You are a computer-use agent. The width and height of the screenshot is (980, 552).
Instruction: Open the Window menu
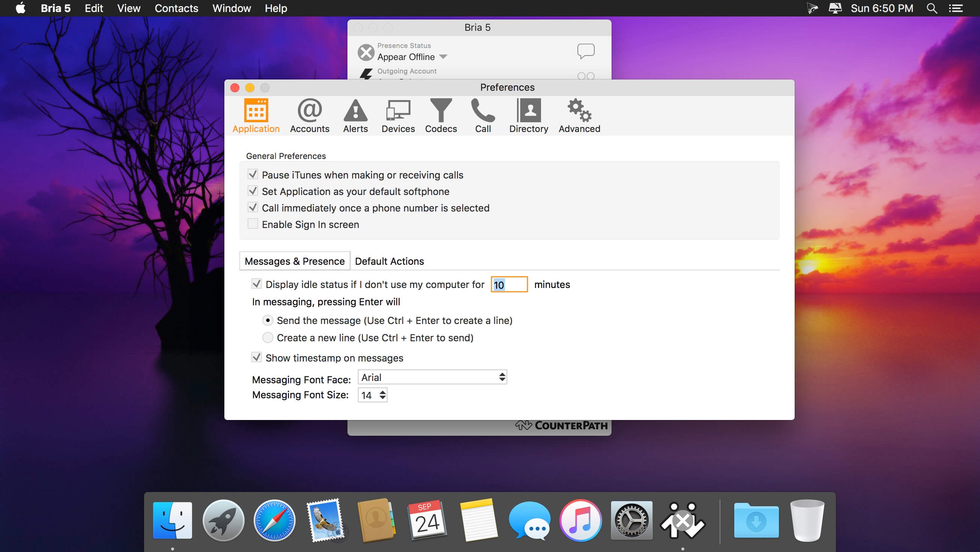[x=231, y=8]
